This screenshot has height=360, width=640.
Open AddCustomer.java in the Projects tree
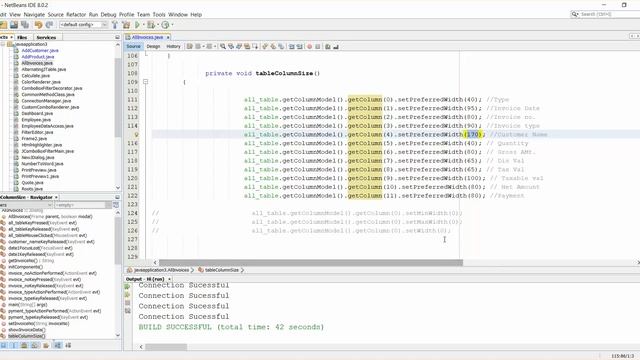click(x=40, y=51)
